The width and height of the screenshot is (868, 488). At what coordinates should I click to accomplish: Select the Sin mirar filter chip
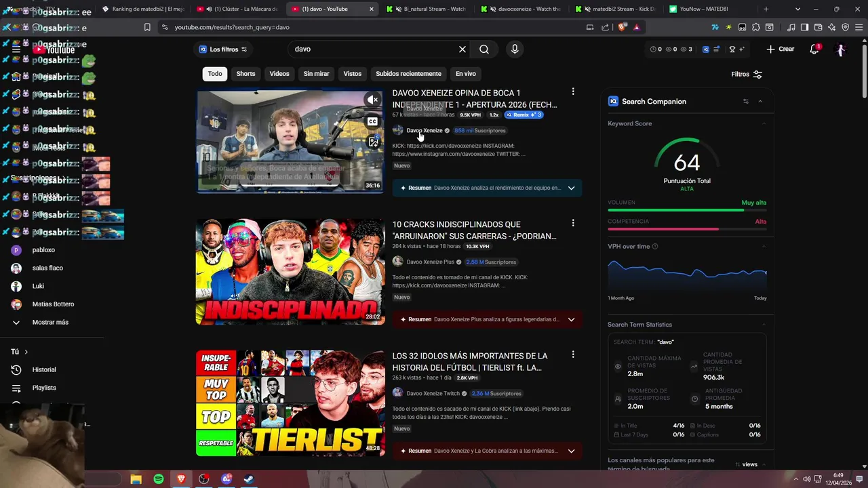(x=317, y=74)
